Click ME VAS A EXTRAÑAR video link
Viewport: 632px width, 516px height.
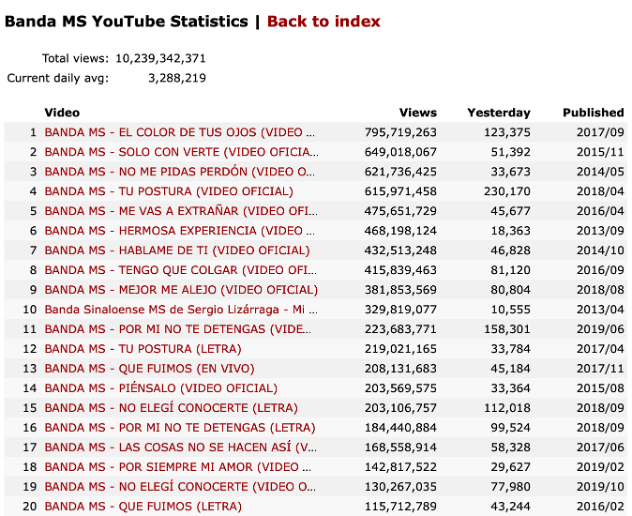pyautogui.click(x=181, y=211)
